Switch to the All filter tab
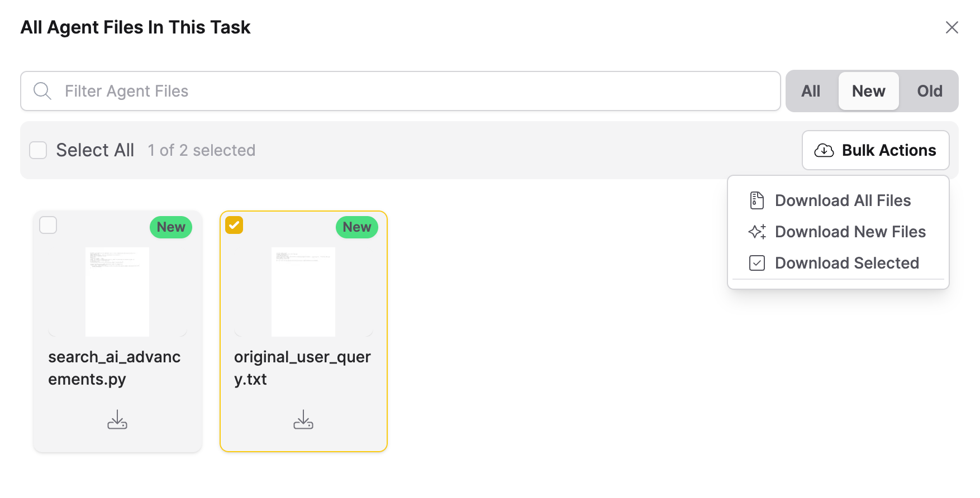The height and width of the screenshot is (498, 980). click(x=811, y=91)
